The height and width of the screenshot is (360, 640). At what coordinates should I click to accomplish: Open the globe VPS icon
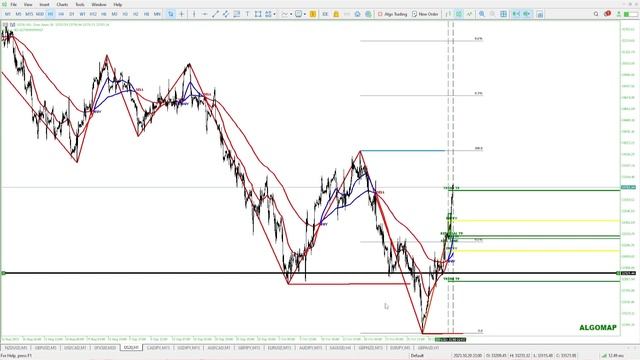click(368, 14)
